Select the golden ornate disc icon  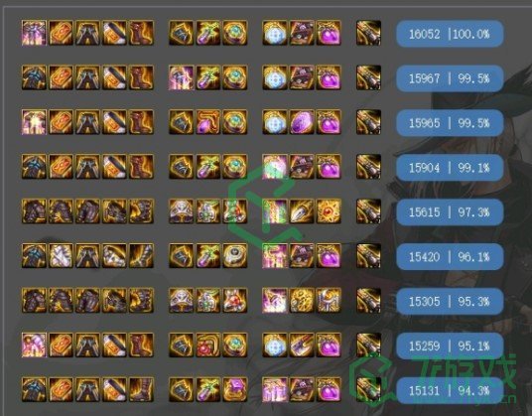pos(302,300)
